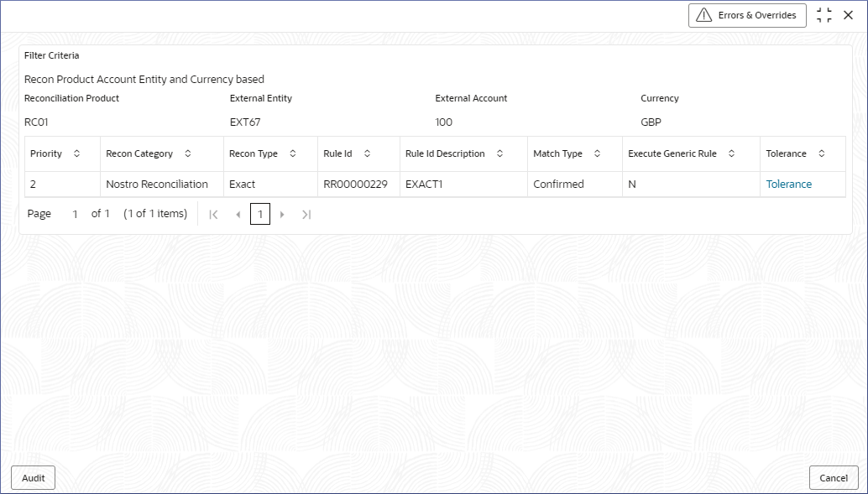Select Execute Generic Rule value N
Screen dimensions: 868x494
691,185
